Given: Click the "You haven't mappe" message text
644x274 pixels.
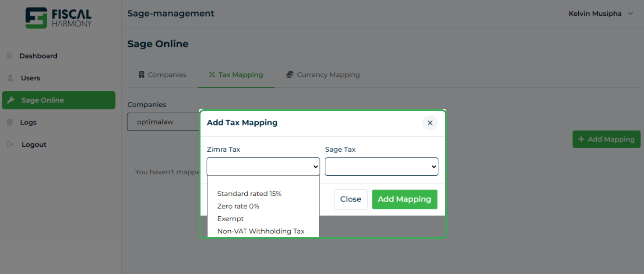Looking at the screenshot, I should 167,172.
